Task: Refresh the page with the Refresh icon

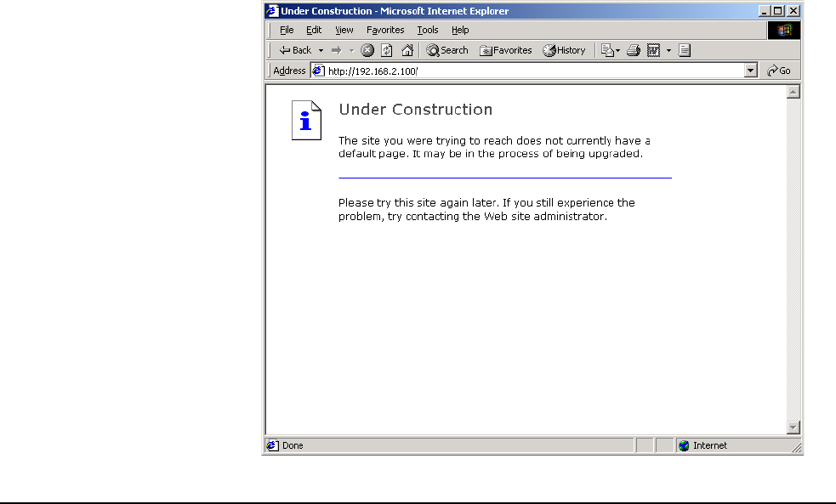Action: (387, 50)
